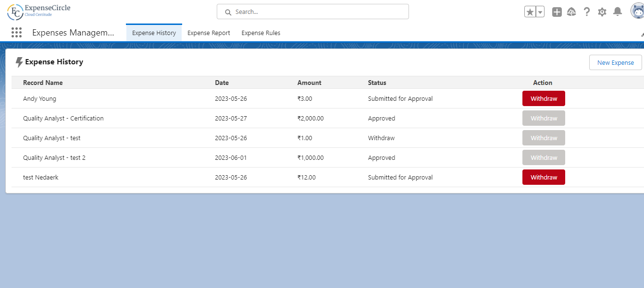644x288 pixels.
Task: View notifications via the bell icon
Action: [x=618, y=12]
